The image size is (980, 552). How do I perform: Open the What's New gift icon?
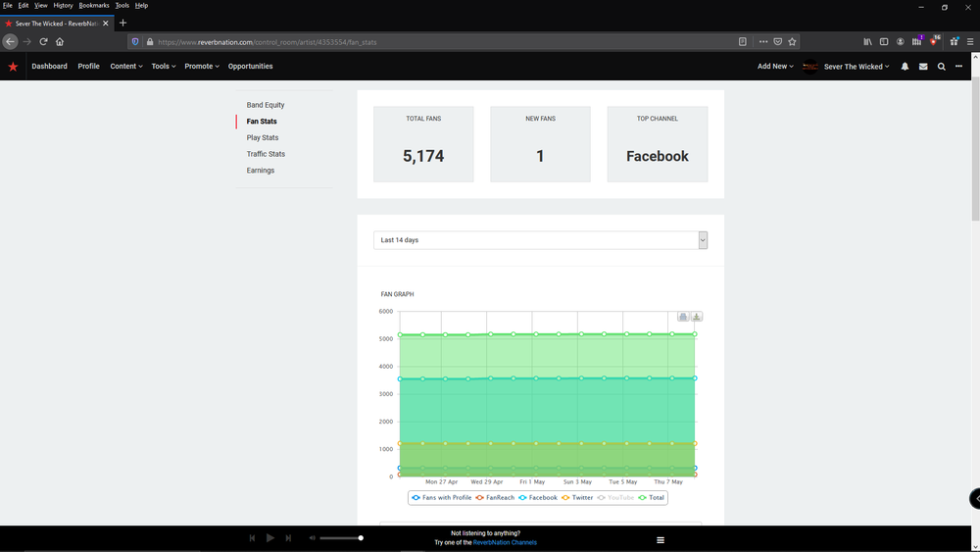point(954,42)
